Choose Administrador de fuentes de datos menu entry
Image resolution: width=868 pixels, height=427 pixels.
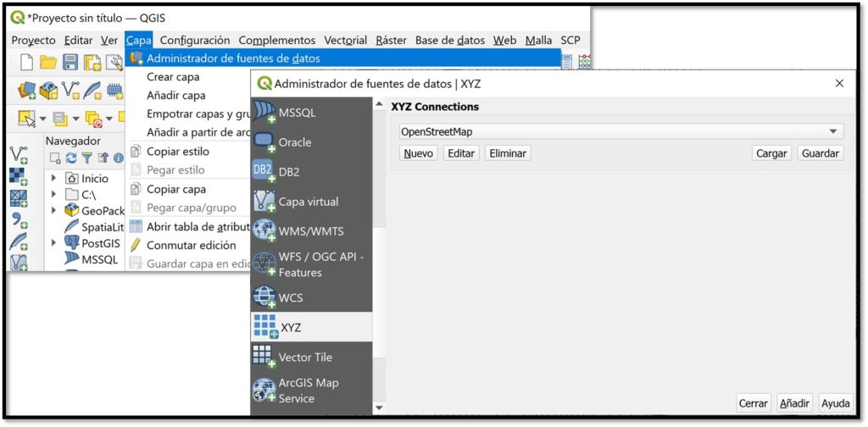click(343, 58)
